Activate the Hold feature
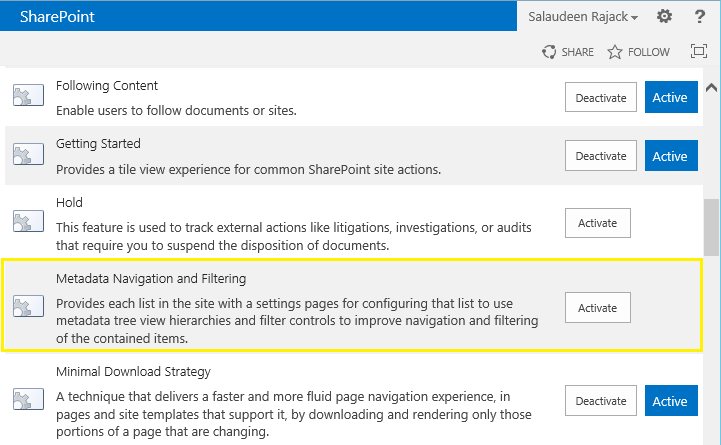This screenshot has height=445, width=721. [x=598, y=223]
